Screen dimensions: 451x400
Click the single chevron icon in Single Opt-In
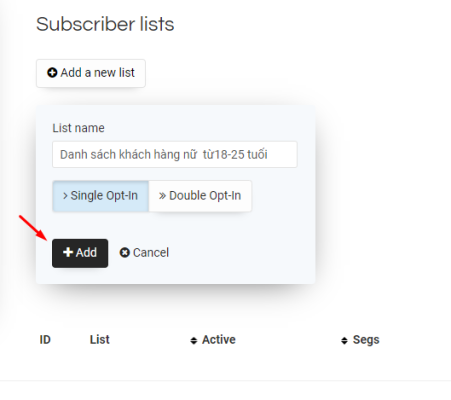65,196
